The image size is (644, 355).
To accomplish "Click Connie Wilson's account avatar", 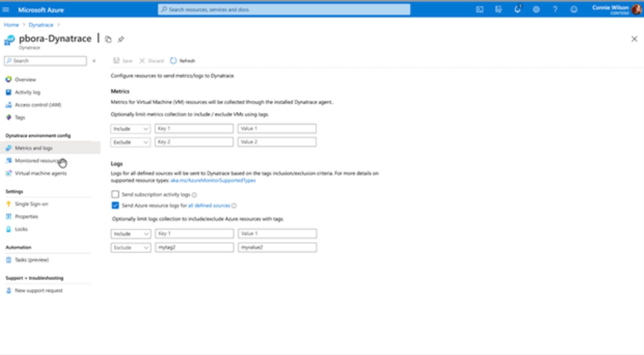I will coord(637,10).
